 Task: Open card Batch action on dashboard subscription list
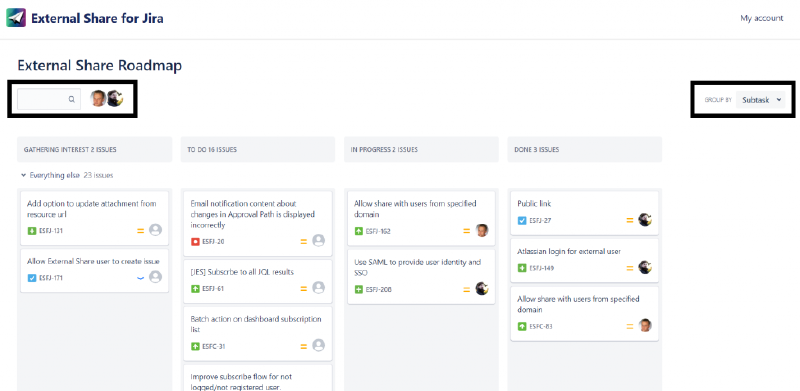[258, 333]
